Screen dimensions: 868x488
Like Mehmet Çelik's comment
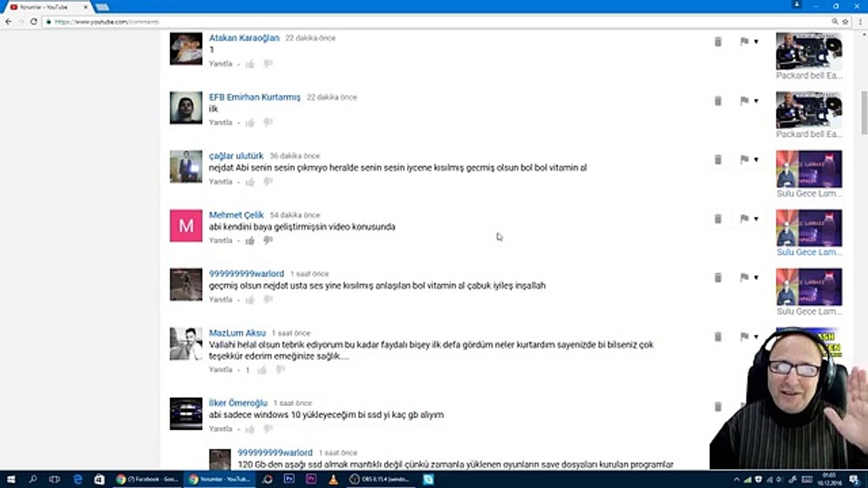(250, 241)
